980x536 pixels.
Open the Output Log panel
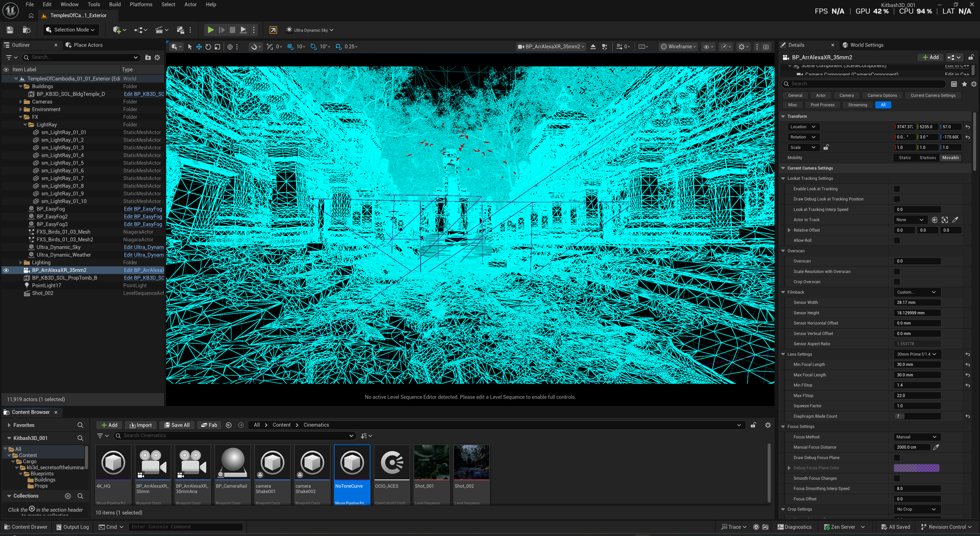pyautogui.click(x=73, y=527)
